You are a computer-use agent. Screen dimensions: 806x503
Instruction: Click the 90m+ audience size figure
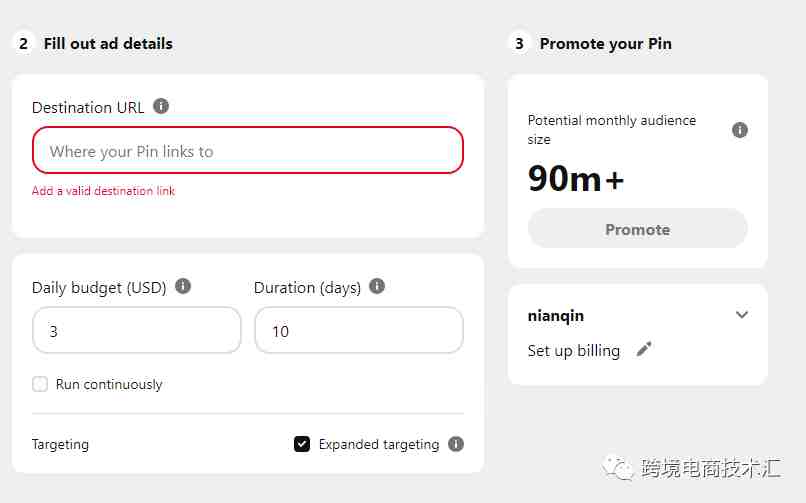[576, 178]
